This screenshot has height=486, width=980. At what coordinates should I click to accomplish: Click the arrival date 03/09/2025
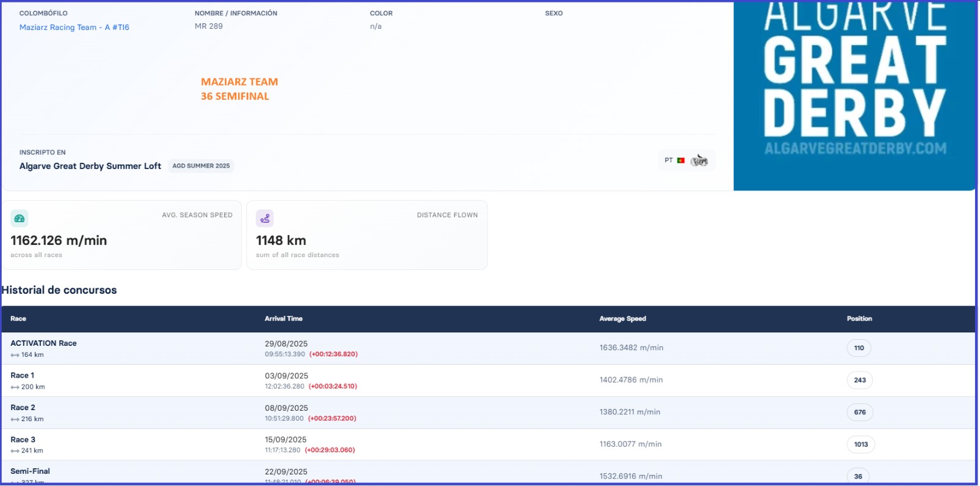click(287, 376)
